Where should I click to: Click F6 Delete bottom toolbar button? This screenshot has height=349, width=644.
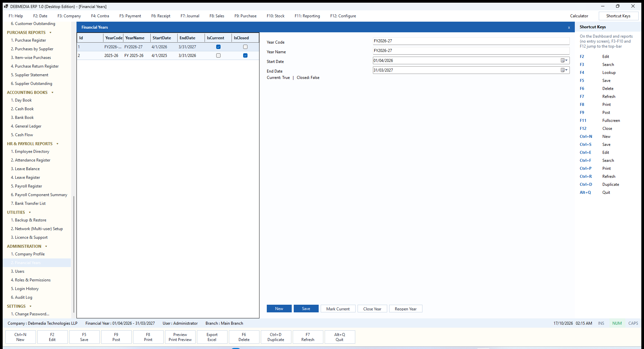pos(244,337)
